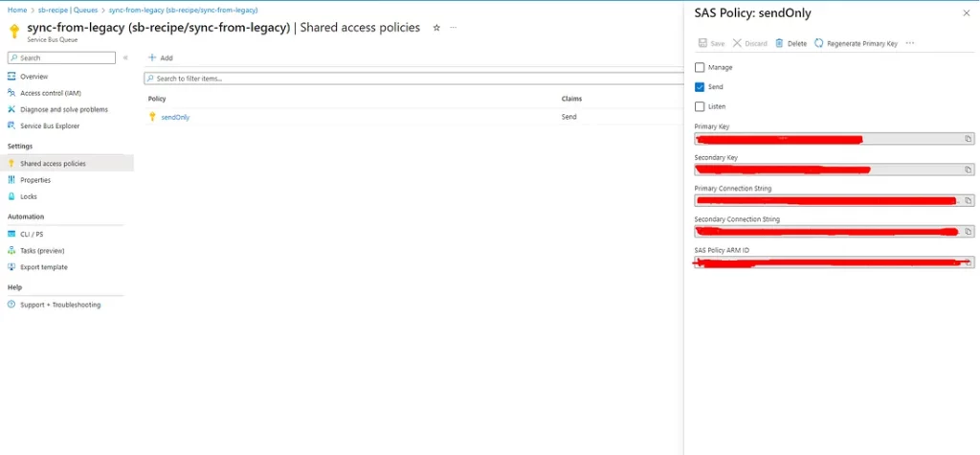Open the sendOnly policy link

click(x=176, y=117)
